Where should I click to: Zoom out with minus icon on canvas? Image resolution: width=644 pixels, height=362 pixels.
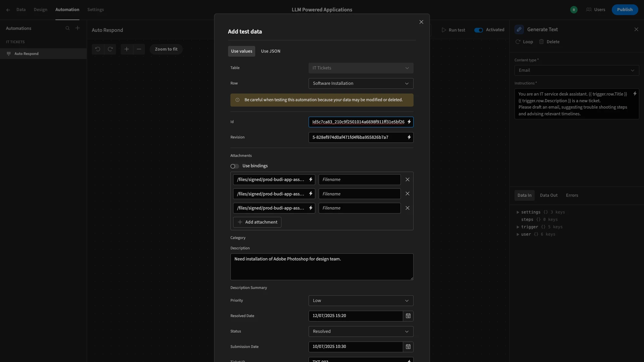pyautogui.click(x=139, y=49)
